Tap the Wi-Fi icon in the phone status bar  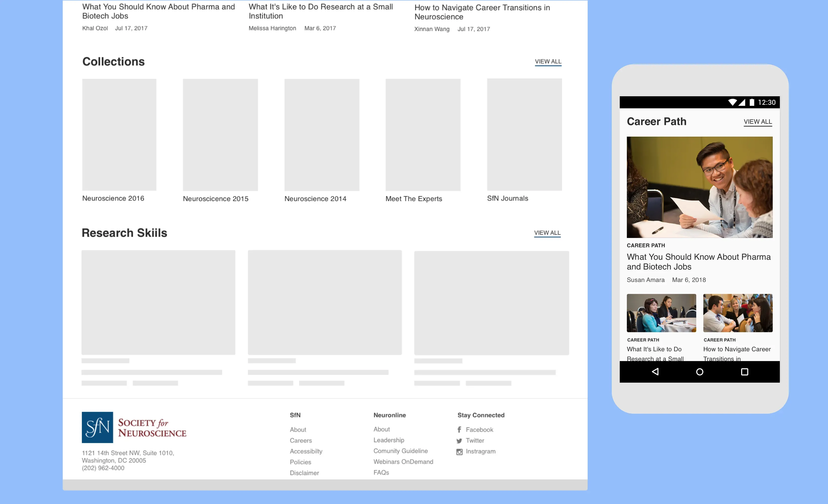click(x=733, y=102)
